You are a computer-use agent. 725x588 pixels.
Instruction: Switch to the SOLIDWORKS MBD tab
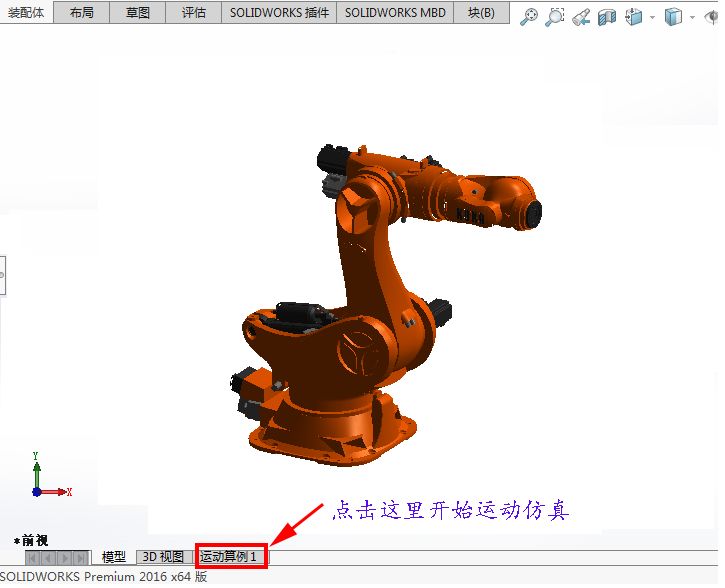click(395, 13)
